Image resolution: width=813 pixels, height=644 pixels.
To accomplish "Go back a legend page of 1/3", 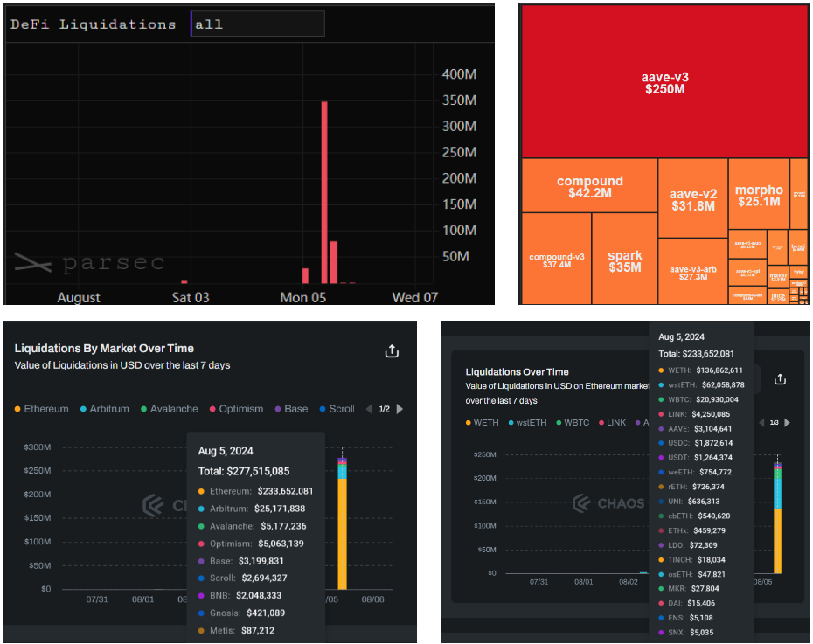I will pyautogui.click(x=757, y=423).
